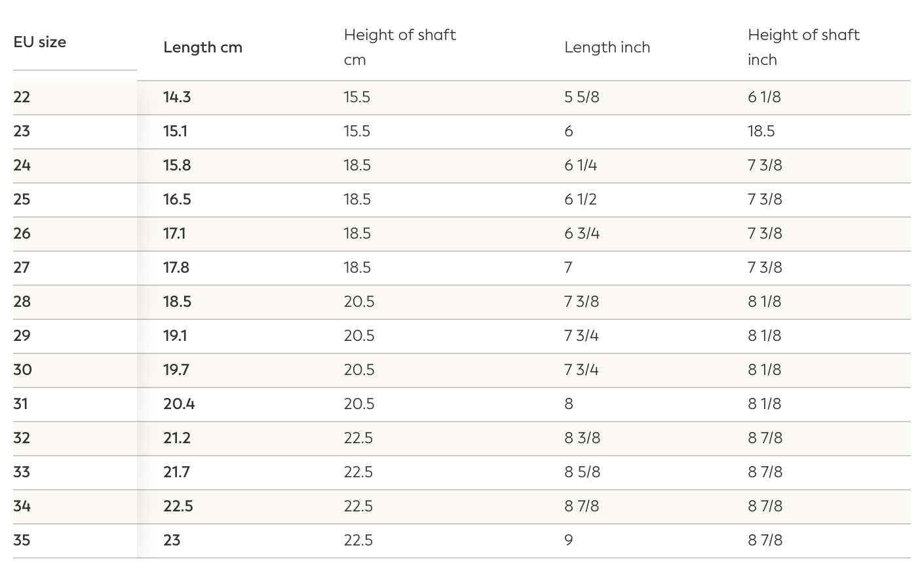924x573 pixels.
Task: Click the Length inch column header
Action: (x=607, y=47)
